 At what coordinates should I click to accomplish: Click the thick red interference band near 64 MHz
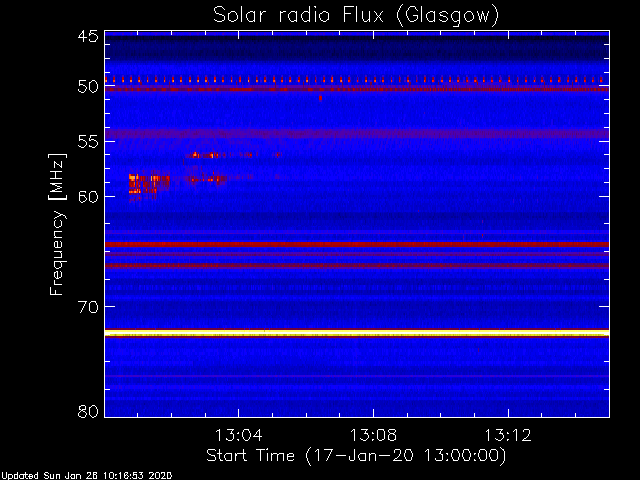(x=357, y=244)
